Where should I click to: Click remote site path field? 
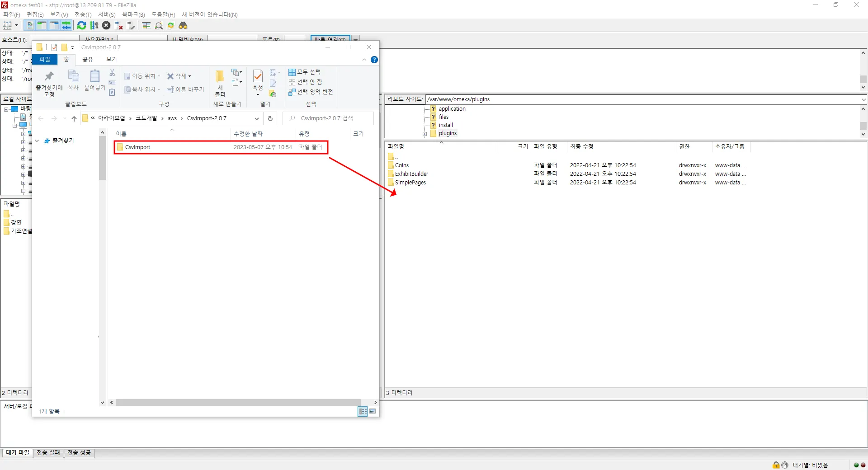click(643, 99)
